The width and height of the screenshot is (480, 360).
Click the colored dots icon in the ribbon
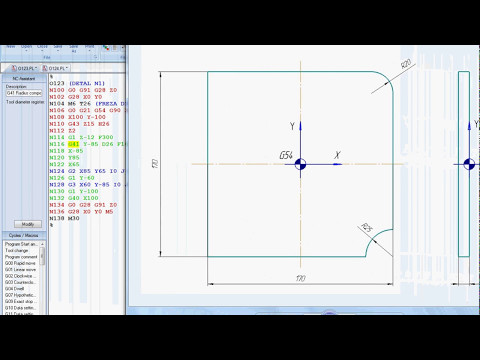click(x=106, y=48)
